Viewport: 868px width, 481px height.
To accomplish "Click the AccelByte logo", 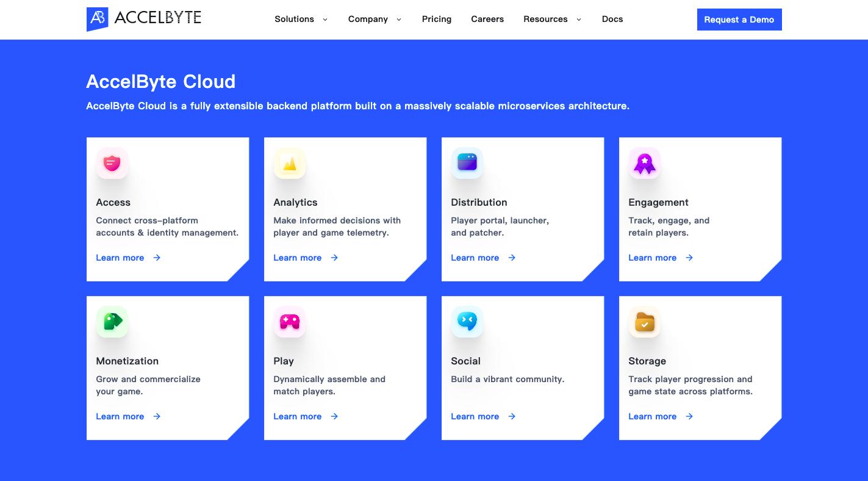I will [x=144, y=19].
